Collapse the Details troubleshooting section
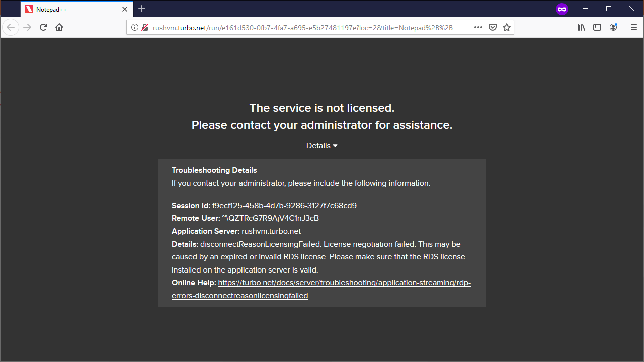 tap(322, 146)
